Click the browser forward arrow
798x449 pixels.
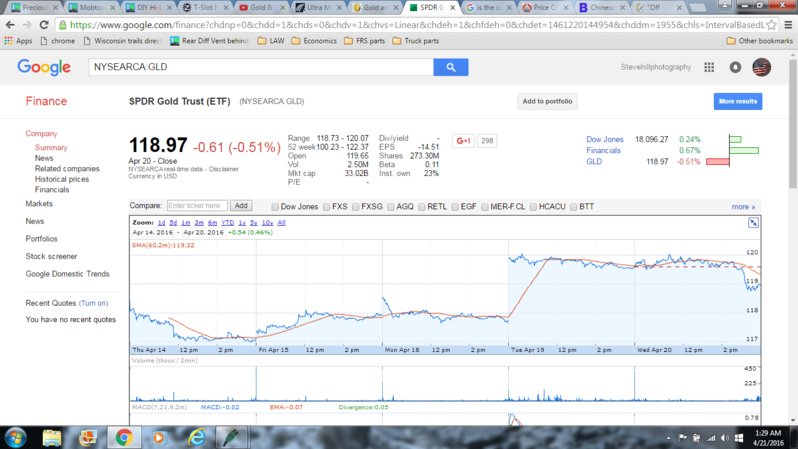tap(27, 25)
